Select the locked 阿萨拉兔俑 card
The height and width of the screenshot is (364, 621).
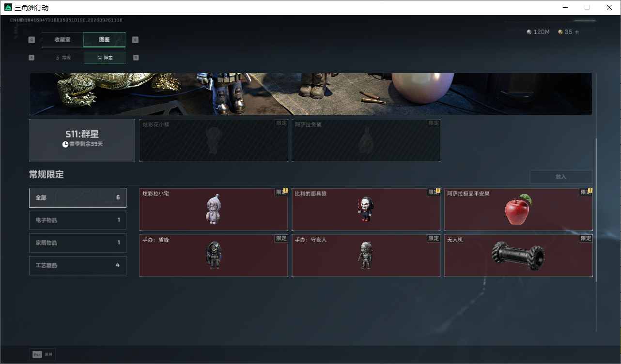[366, 140]
